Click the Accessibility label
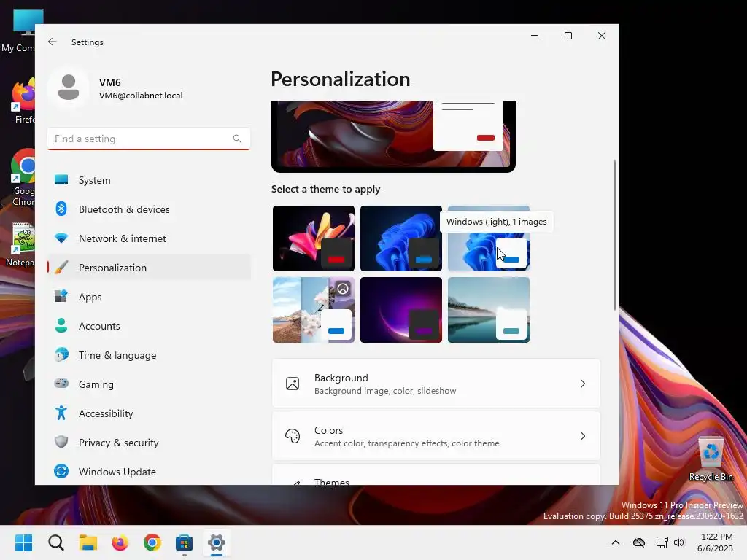The image size is (747, 560). [106, 413]
